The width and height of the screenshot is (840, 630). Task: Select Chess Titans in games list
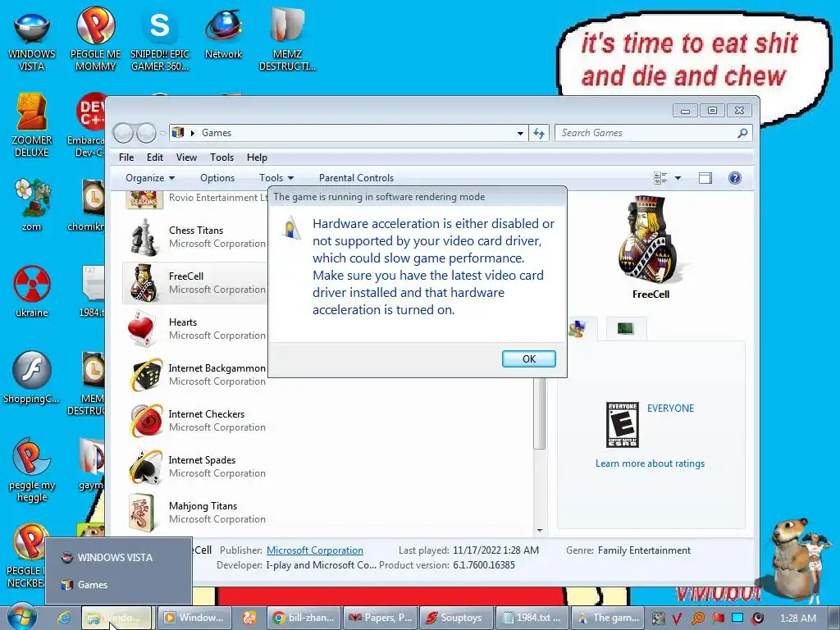pos(195,237)
